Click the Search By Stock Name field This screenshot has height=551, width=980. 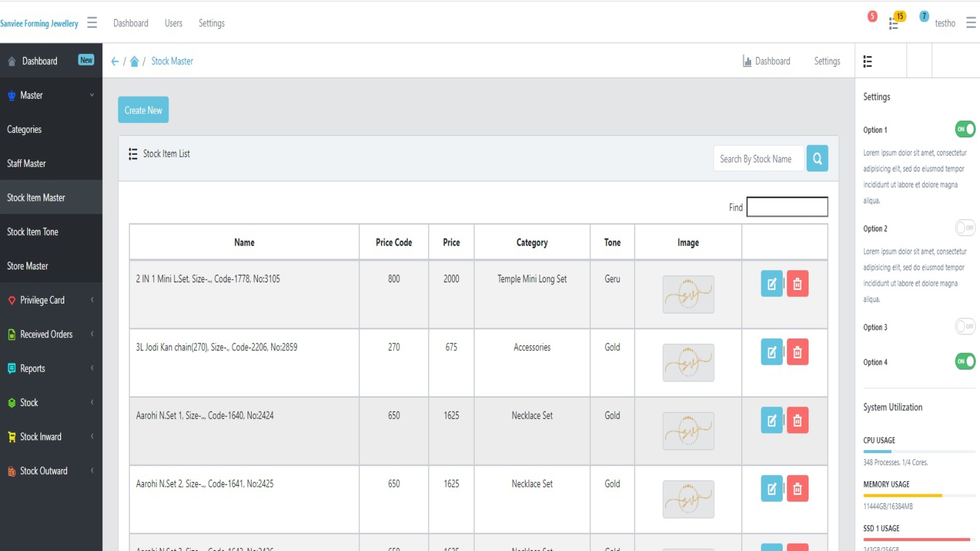pyautogui.click(x=758, y=159)
